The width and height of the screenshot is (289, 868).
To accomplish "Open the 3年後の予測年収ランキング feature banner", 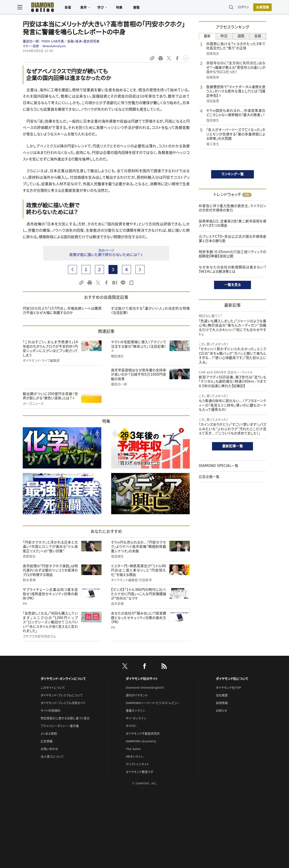I will pos(150,448).
